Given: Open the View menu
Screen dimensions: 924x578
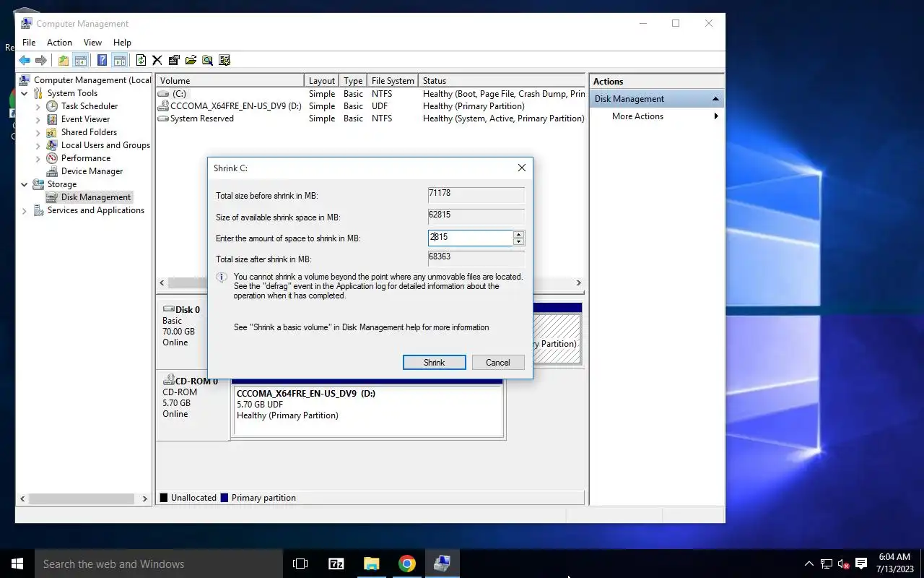Looking at the screenshot, I should coord(92,43).
